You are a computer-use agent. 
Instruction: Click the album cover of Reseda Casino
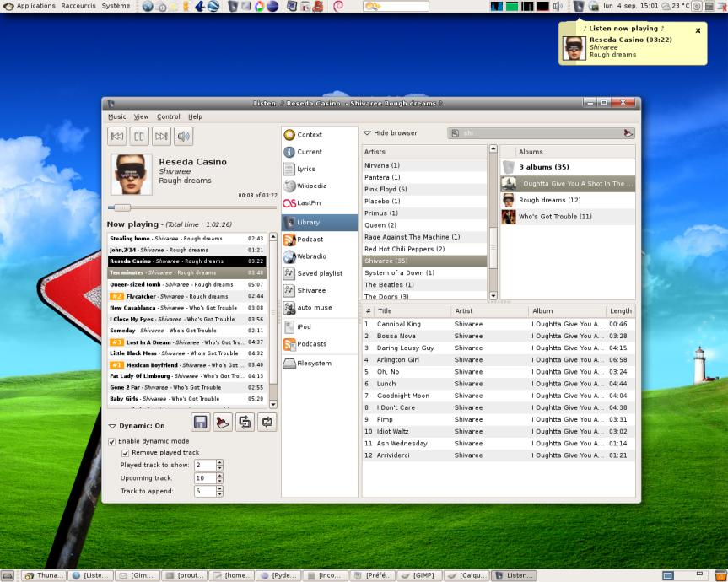[x=131, y=175]
